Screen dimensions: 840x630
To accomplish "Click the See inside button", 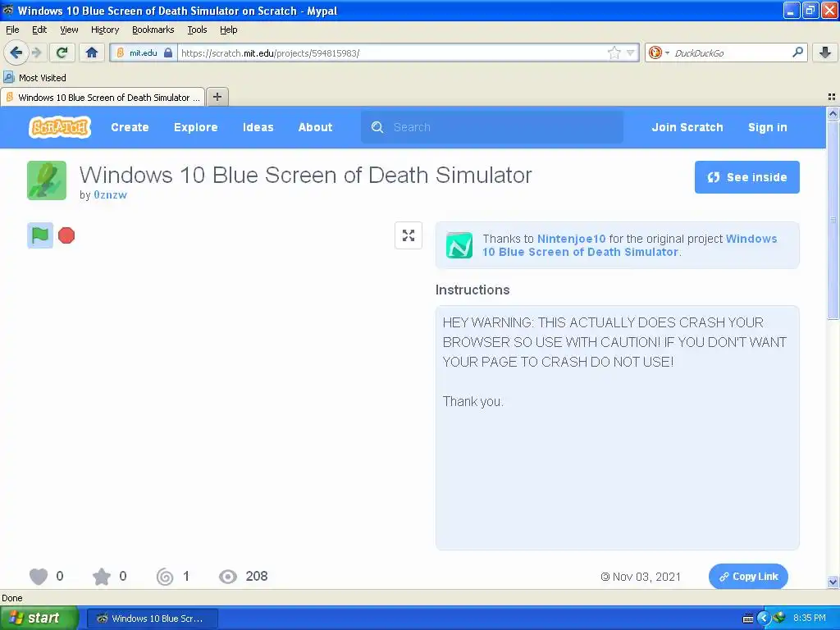I will [746, 177].
